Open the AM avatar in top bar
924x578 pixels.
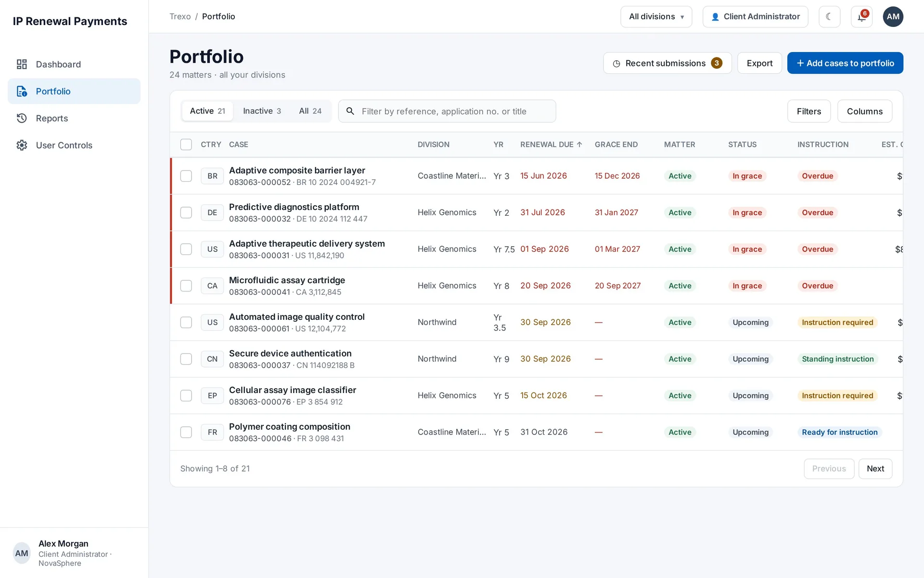893,16
